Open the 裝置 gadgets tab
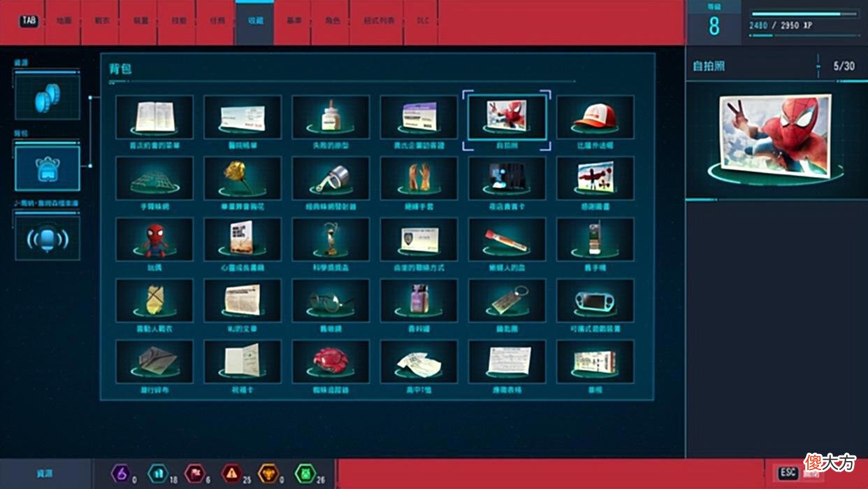The image size is (868, 489). (140, 21)
